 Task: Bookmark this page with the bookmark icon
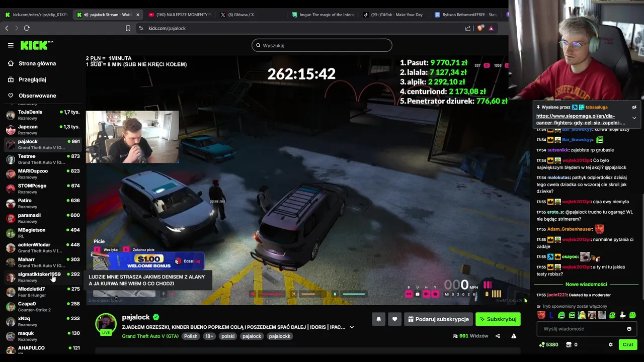128,28
